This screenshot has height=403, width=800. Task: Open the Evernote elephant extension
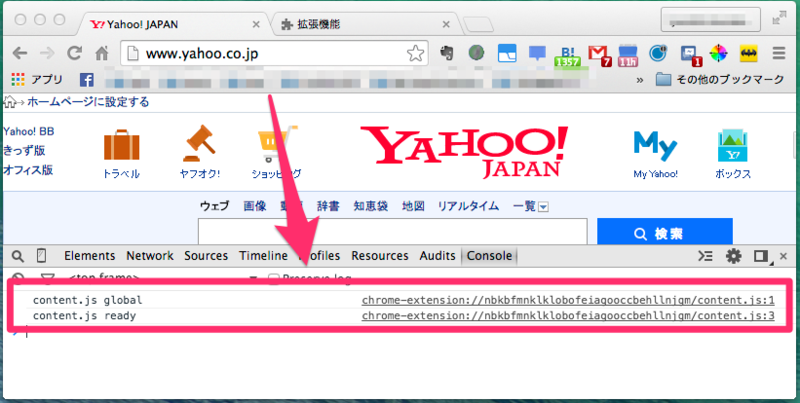tap(446, 53)
